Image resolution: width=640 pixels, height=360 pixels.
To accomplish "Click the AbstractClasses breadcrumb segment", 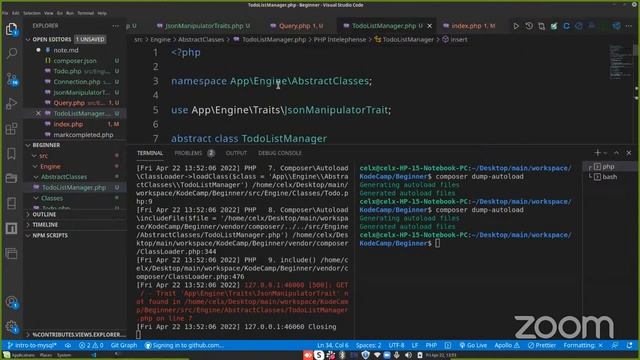I will tap(201, 40).
